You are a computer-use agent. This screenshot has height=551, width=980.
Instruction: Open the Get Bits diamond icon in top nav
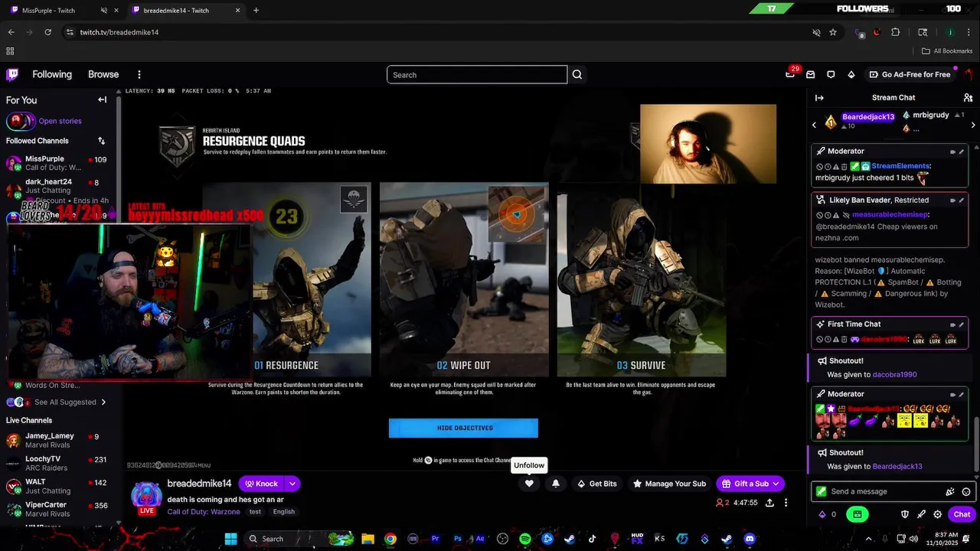tap(851, 74)
